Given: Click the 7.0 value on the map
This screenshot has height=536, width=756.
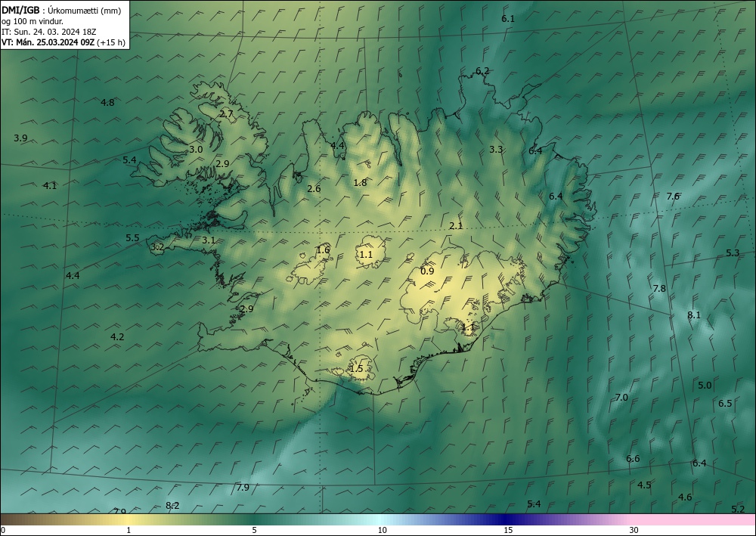Looking at the screenshot, I should 621,397.
